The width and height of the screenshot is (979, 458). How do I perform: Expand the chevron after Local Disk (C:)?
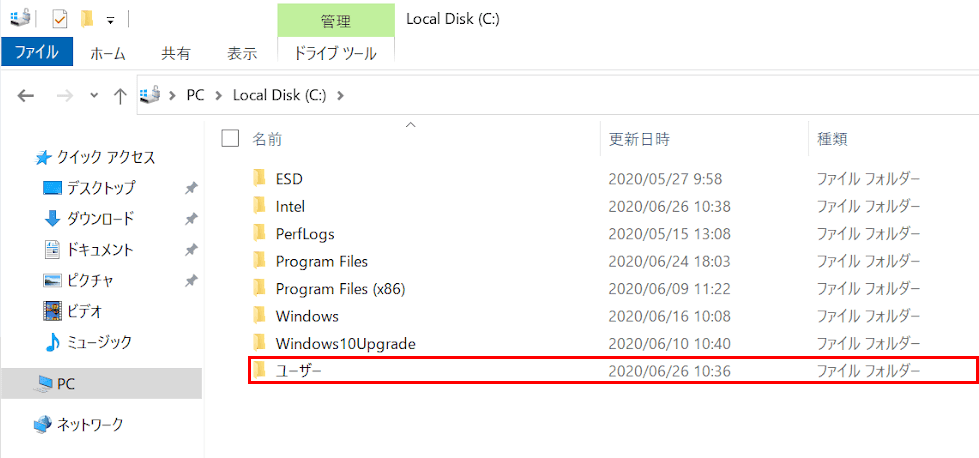click(340, 95)
